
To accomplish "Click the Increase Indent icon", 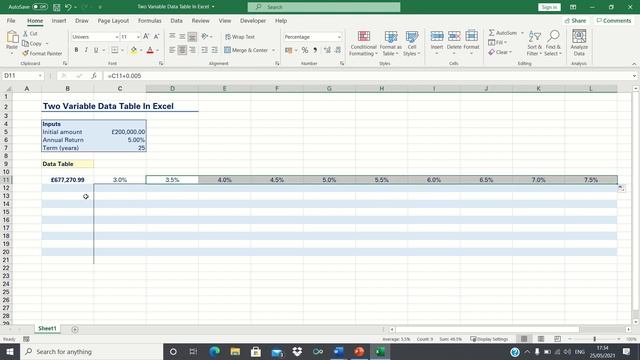I will coord(215,50).
